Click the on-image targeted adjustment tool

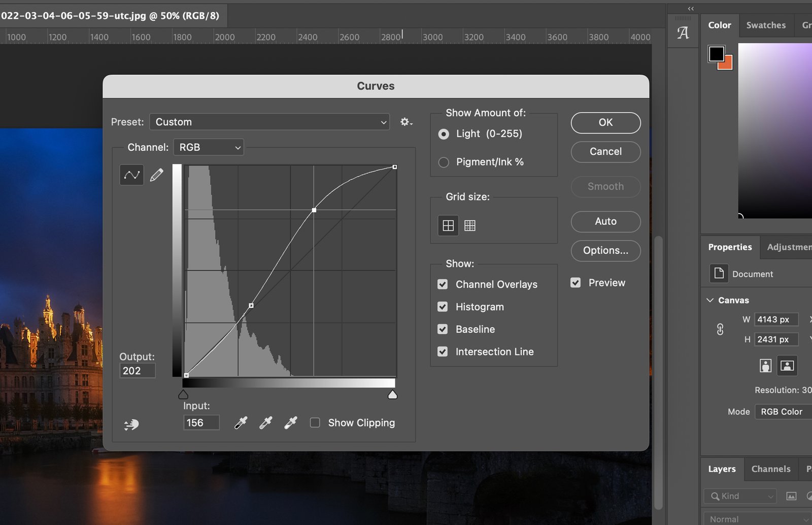pos(131,424)
